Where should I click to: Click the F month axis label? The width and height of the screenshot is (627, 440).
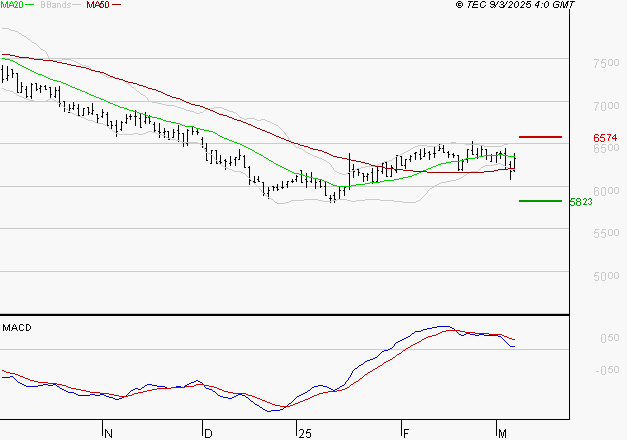pos(406,434)
